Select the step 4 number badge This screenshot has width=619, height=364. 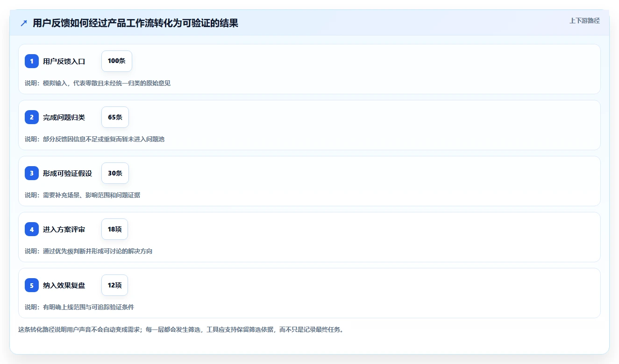tap(32, 229)
